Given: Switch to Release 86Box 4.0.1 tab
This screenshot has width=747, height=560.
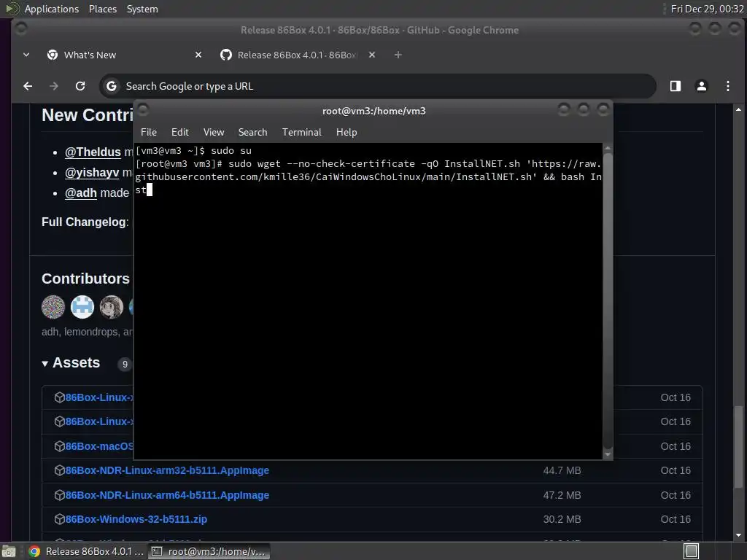Looking at the screenshot, I should click(298, 55).
